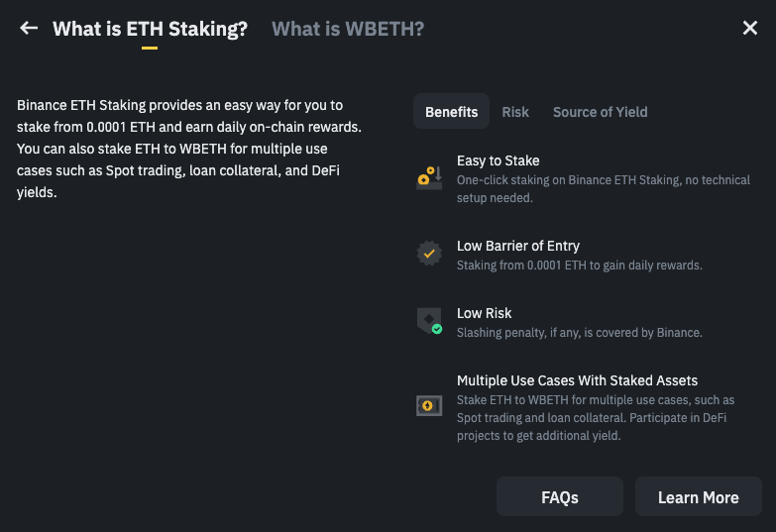Image resolution: width=776 pixels, height=532 pixels.
Task: Click the Low Risk shield icon
Action: (x=429, y=321)
